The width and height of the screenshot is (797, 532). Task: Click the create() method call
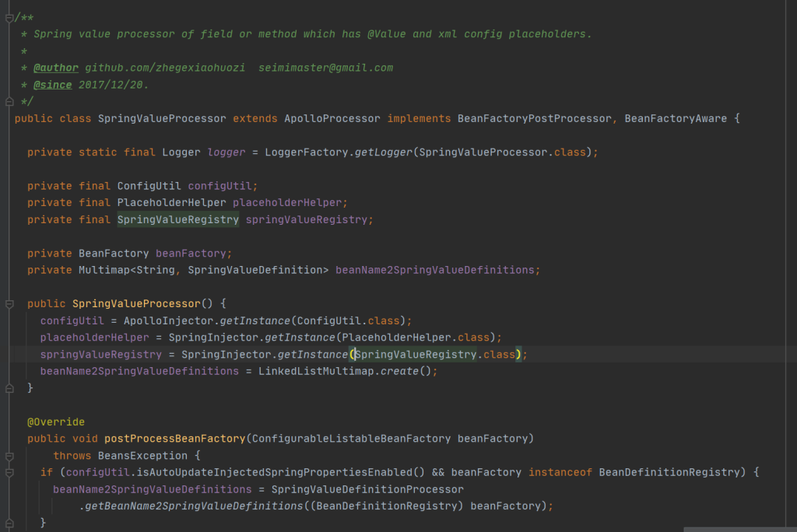click(x=399, y=372)
